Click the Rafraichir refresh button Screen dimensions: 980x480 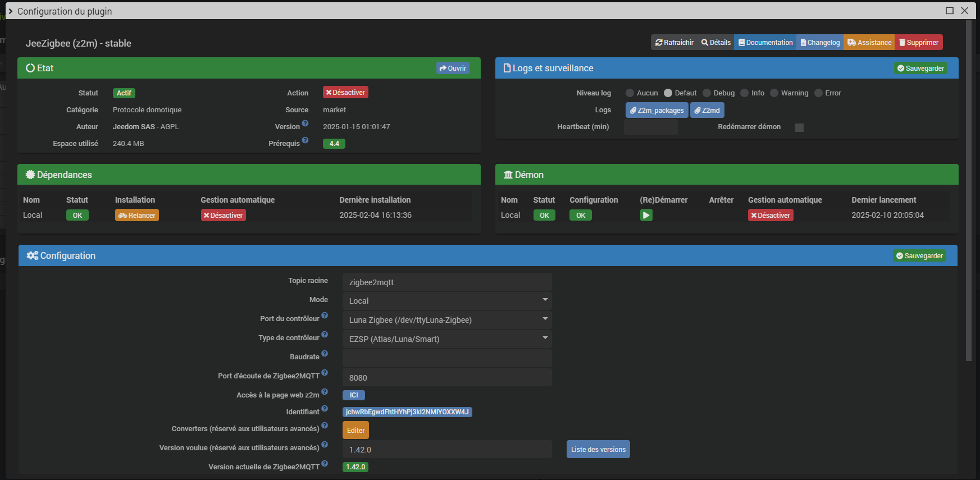(x=674, y=43)
